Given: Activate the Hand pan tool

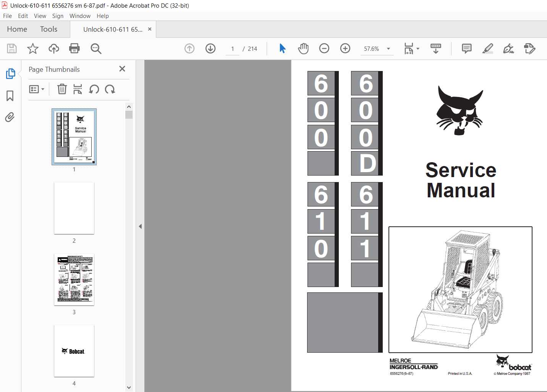Looking at the screenshot, I should tap(303, 48).
